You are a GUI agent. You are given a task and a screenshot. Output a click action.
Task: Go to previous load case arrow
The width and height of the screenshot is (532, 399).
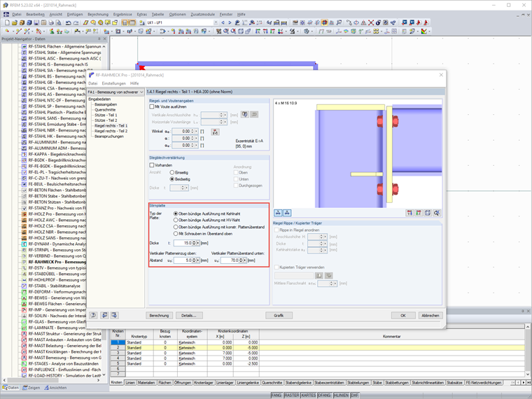[223, 22]
